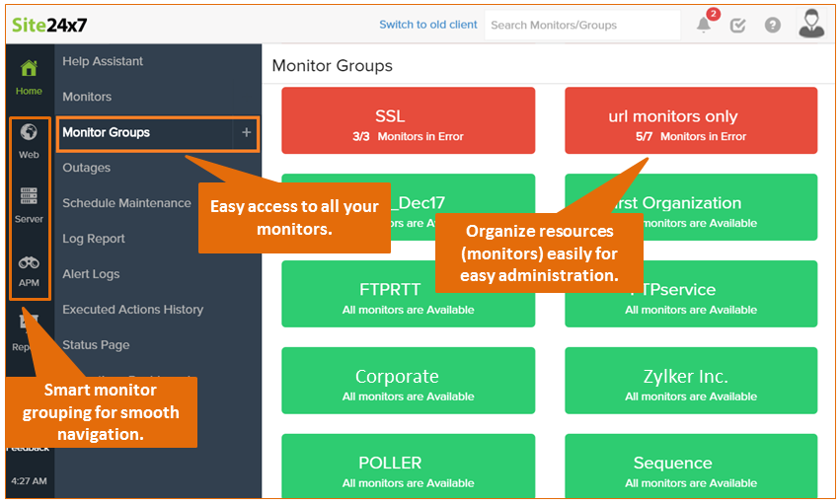This screenshot has width=840, height=504.
Task: Select Monitor Groups menu item
Action: tap(106, 132)
